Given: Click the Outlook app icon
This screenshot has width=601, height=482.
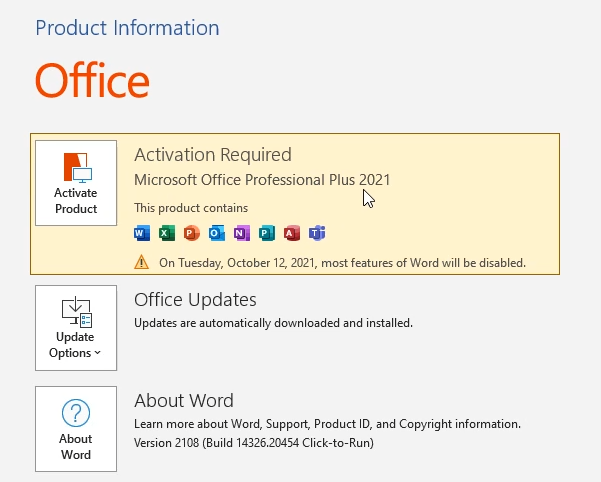Looking at the screenshot, I should 217,233.
